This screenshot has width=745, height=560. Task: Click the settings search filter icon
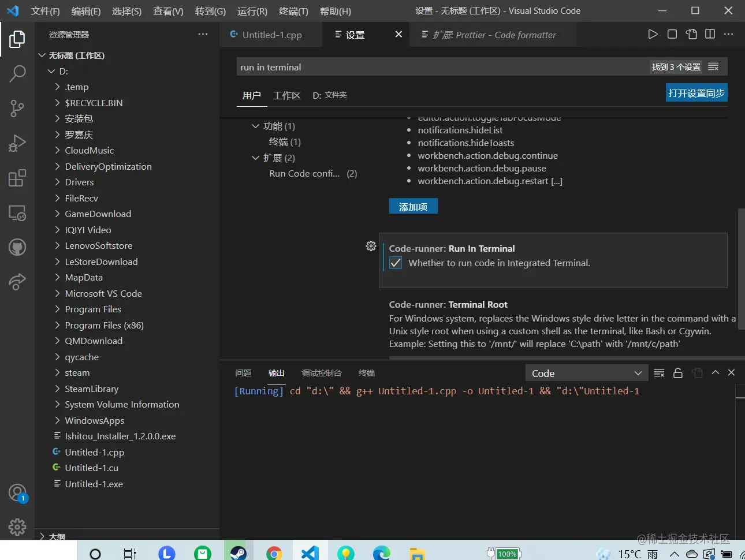[713, 67]
